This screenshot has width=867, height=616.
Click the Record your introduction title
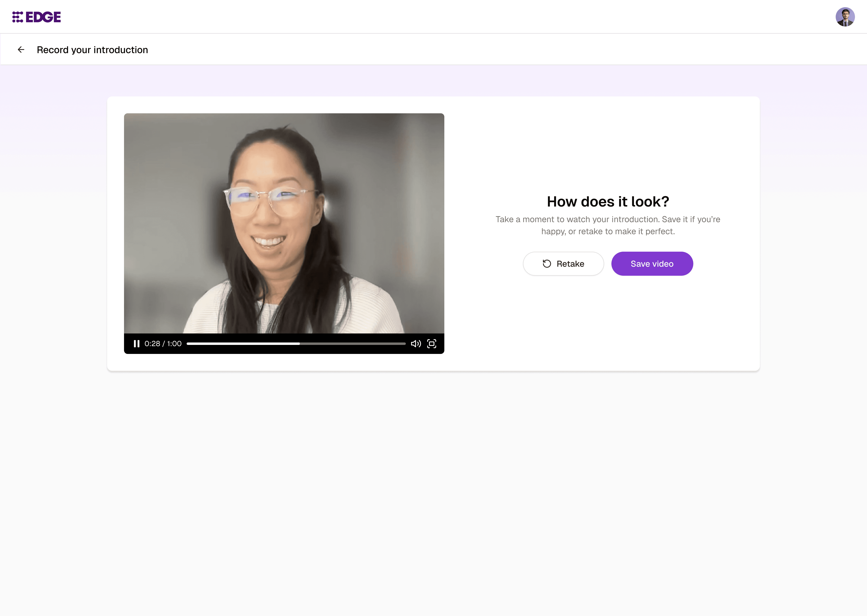point(92,50)
